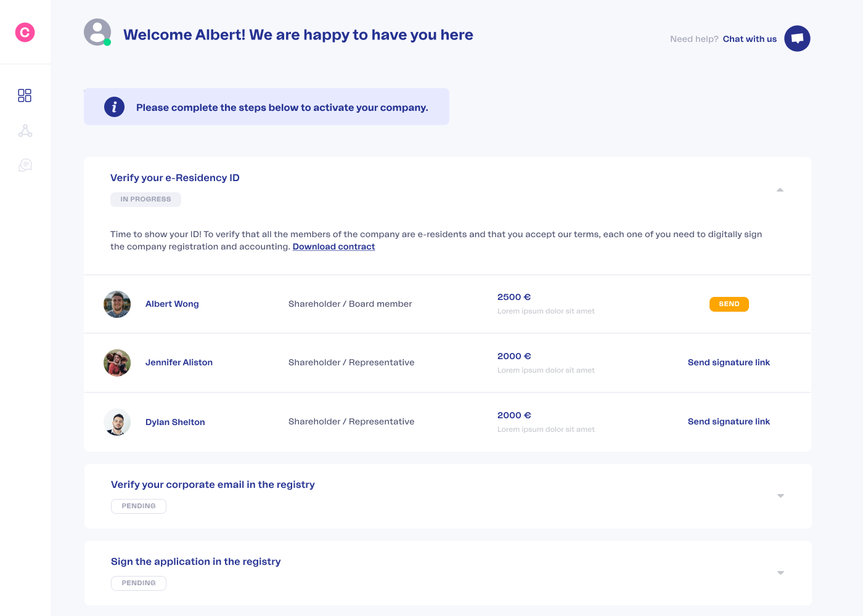Click Shareholder / Board member role text
This screenshot has height=616, width=863.
[350, 304]
